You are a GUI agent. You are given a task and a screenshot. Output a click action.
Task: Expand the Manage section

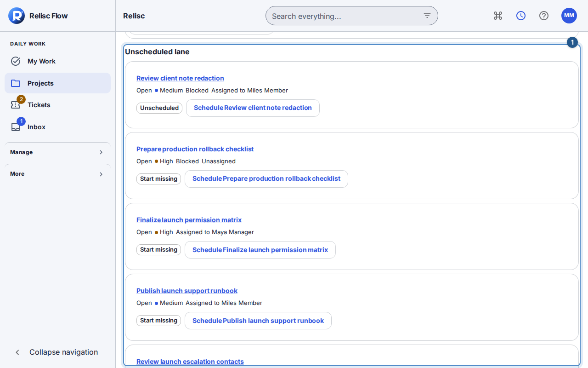(57, 152)
